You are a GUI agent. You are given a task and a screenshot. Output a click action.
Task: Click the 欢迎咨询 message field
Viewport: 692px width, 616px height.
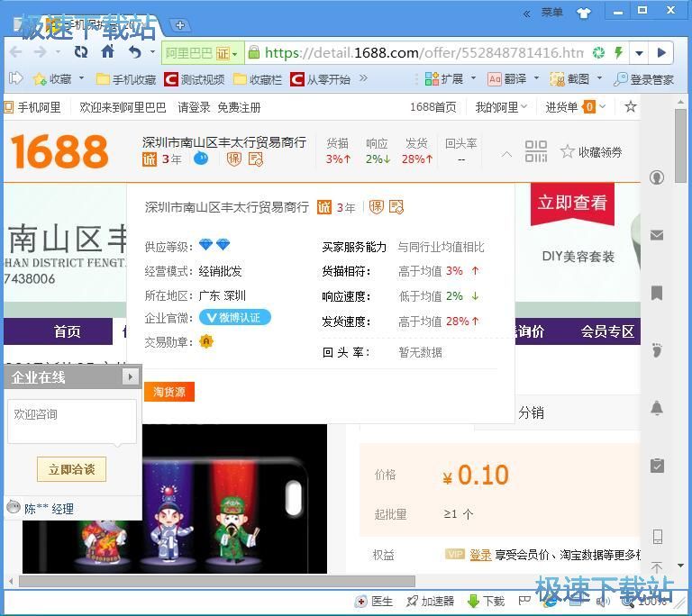click(x=71, y=421)
